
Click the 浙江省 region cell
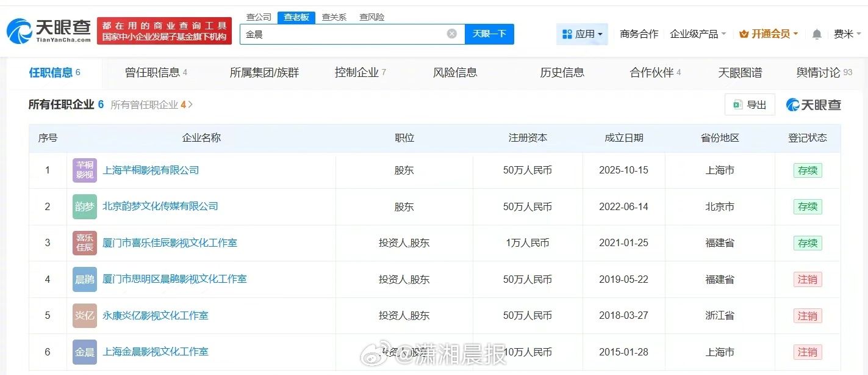[720, 316]
